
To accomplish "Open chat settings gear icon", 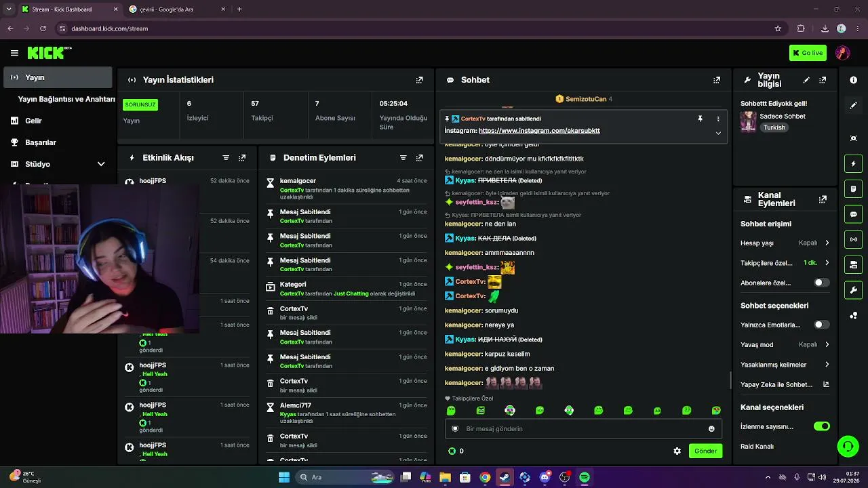I will click(x=677, y=451).
